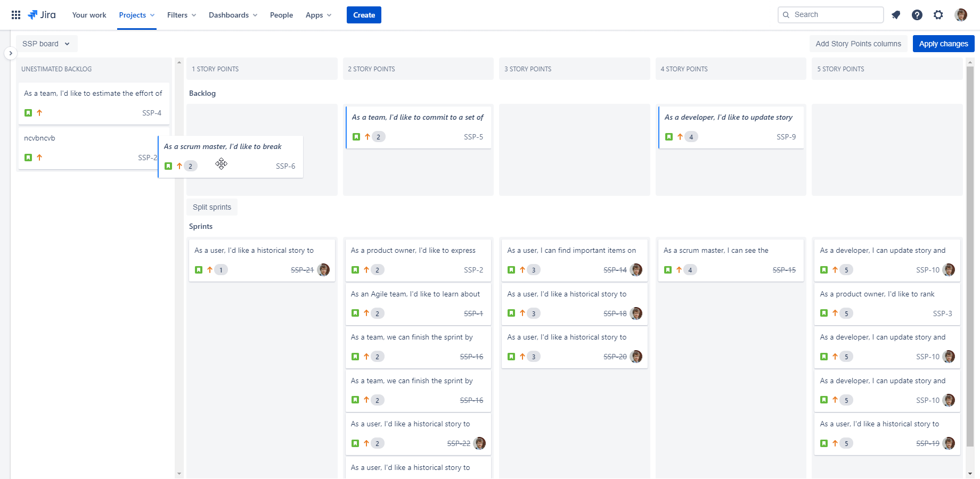Screen dimensions: 980x479
Task: Open the help question mark icon
Action: [917, 15]
